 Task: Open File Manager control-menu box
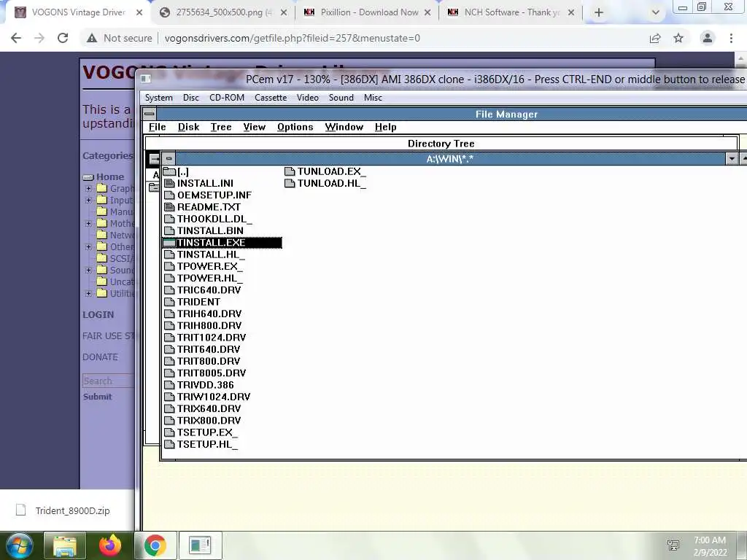[149, 114]
